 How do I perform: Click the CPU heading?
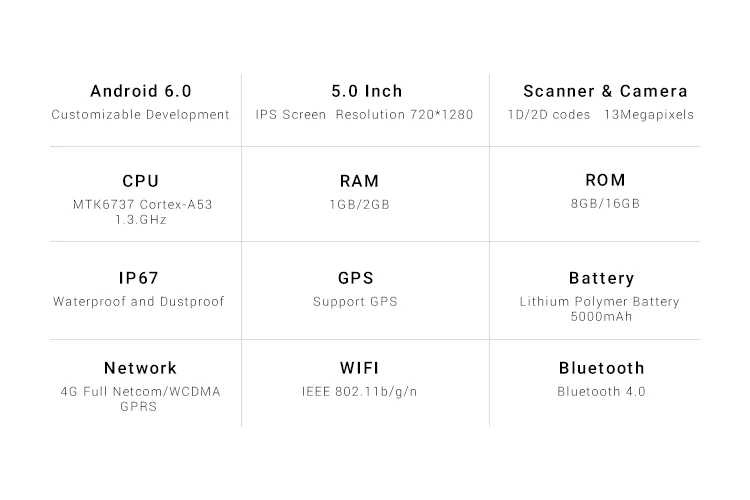coord(141,181)
